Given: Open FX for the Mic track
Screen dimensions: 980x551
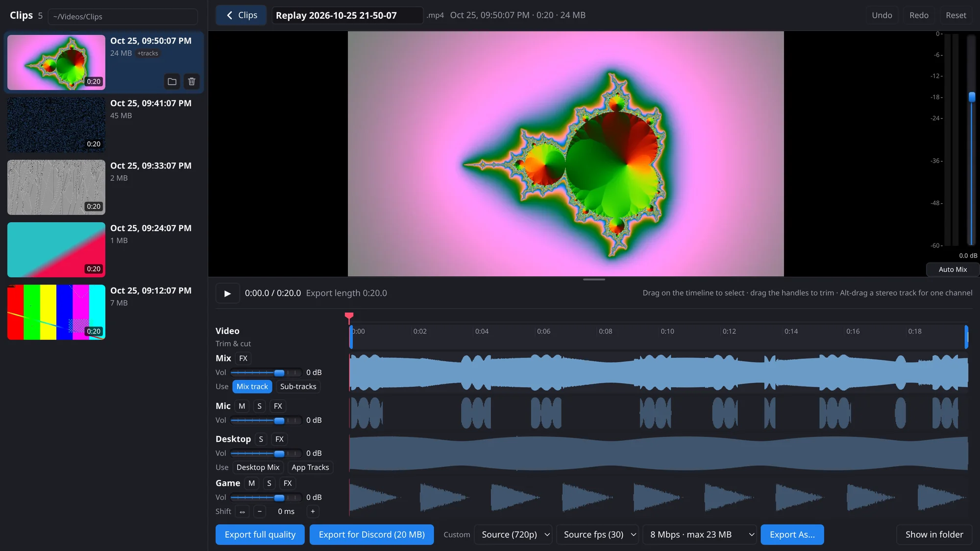Looking at the screenshot, I should click(x=278, y=406).
